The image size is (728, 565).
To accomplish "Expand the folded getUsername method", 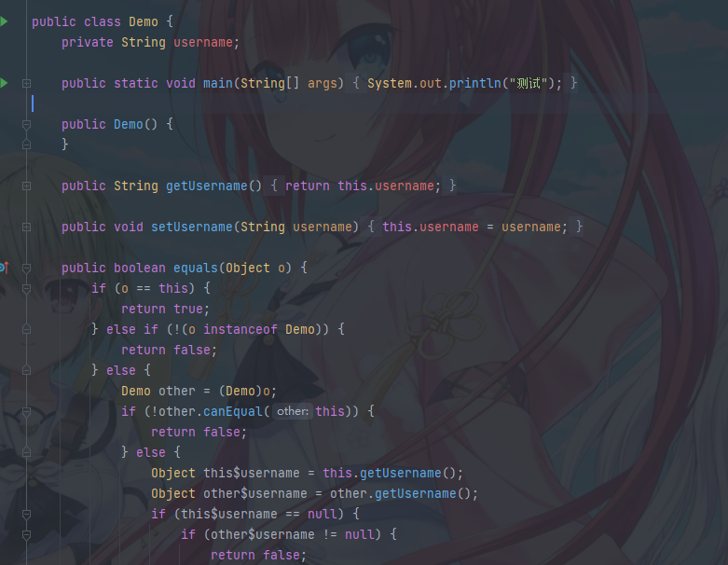I will (x=26, y=186).
